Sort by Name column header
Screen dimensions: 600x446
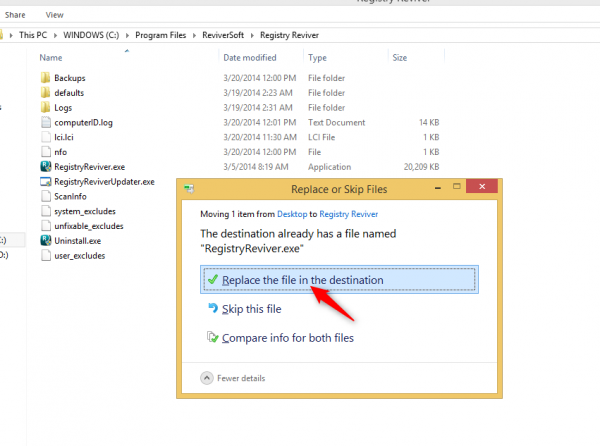51,58
